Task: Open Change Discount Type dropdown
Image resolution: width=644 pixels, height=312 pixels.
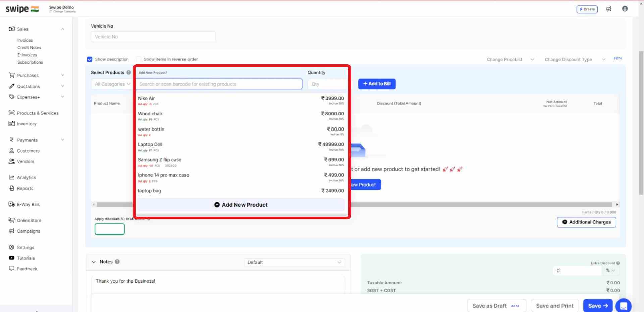Action: click(575, 59)
